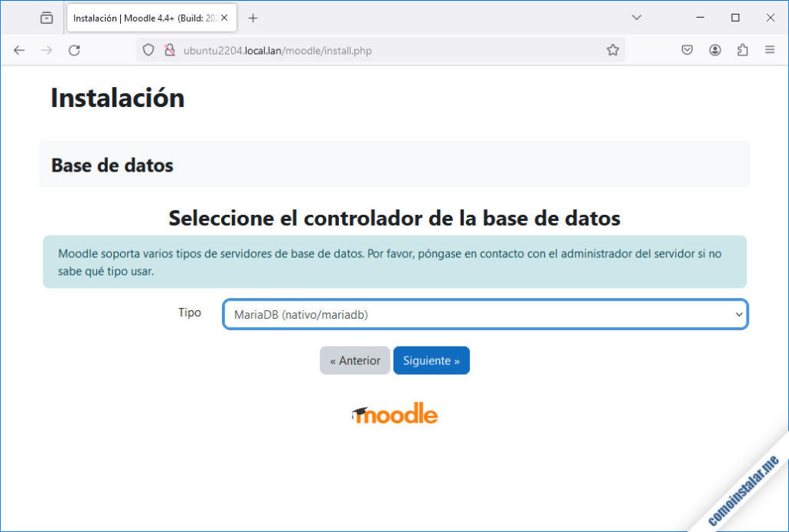Bookmark the page with the star icon

click(x=613, y=49)
